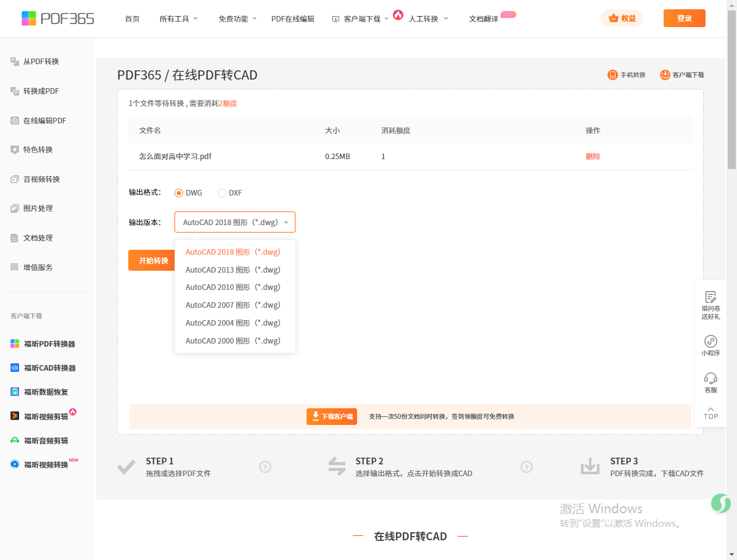Click the 福昕视频剪辑 app icon
The height and width of the screenshot is (560, 737).
click(15, 416)
